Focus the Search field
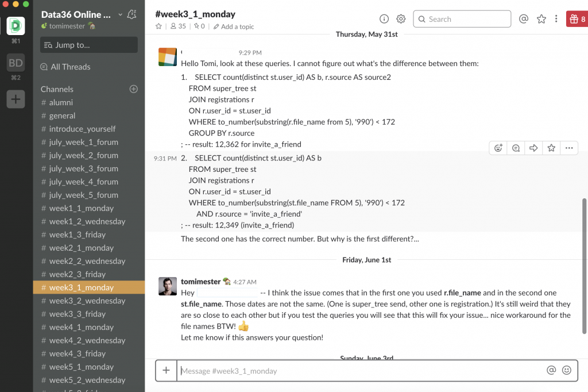The width and height of the screenshot is (588, 392). pyautogui.click(x=462, y=19)
